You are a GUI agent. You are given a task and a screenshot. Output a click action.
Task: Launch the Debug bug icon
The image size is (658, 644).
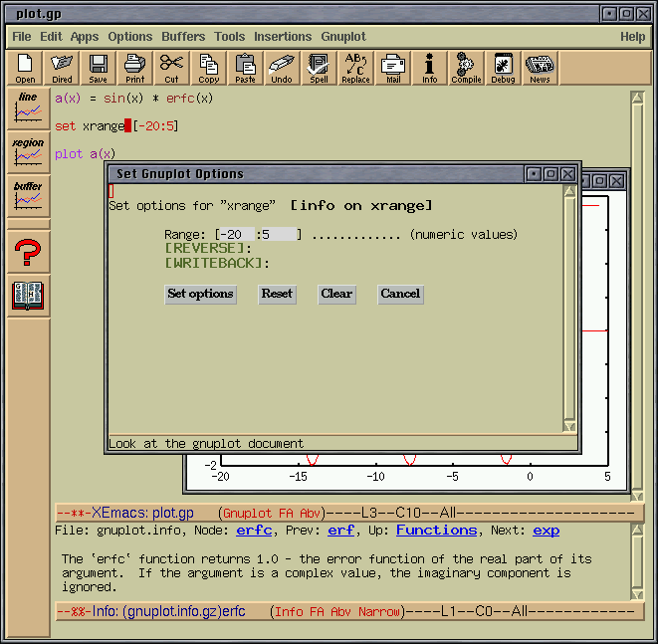[x=503, y=68]
